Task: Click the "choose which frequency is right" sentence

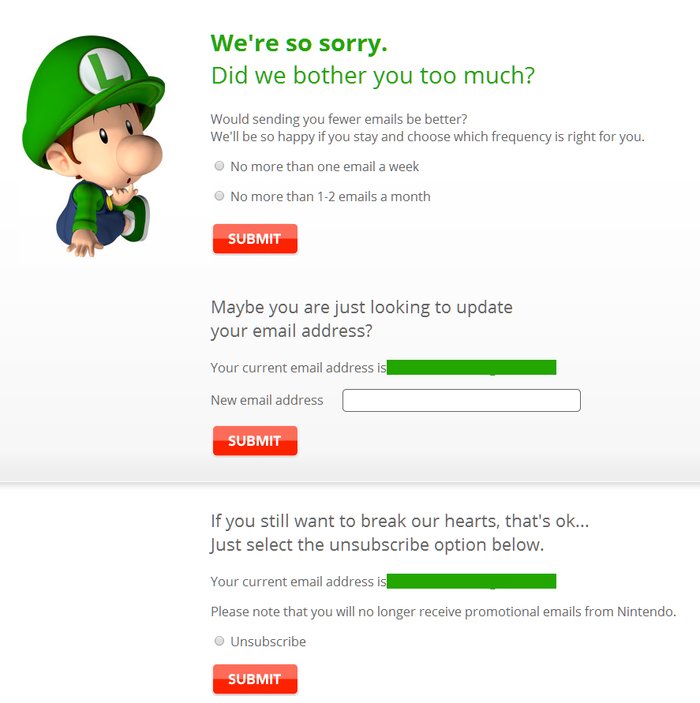Action: [x=427, y=136]
